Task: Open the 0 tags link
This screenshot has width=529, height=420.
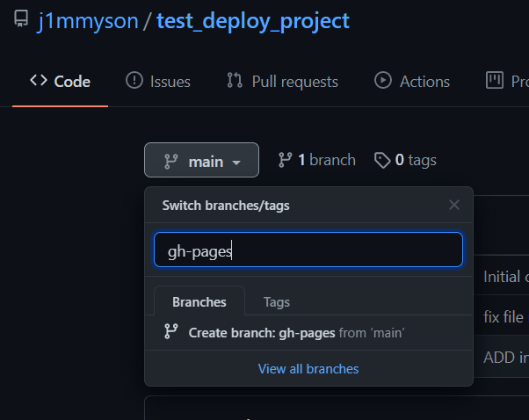Action: point(405,160)
